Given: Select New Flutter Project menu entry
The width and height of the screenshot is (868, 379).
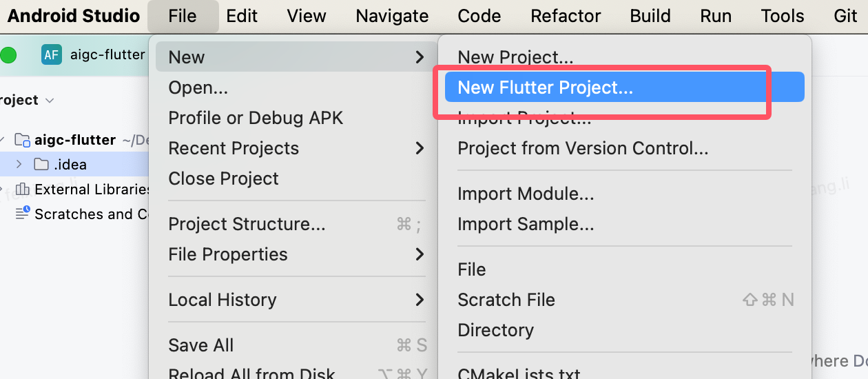Looking at the screenshot, I should [x=625, y=88].
